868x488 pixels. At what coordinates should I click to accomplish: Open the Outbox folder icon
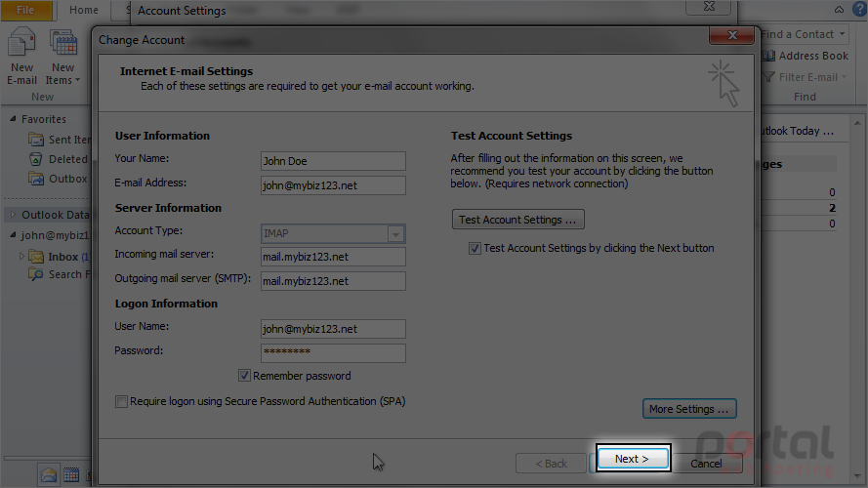36,179
